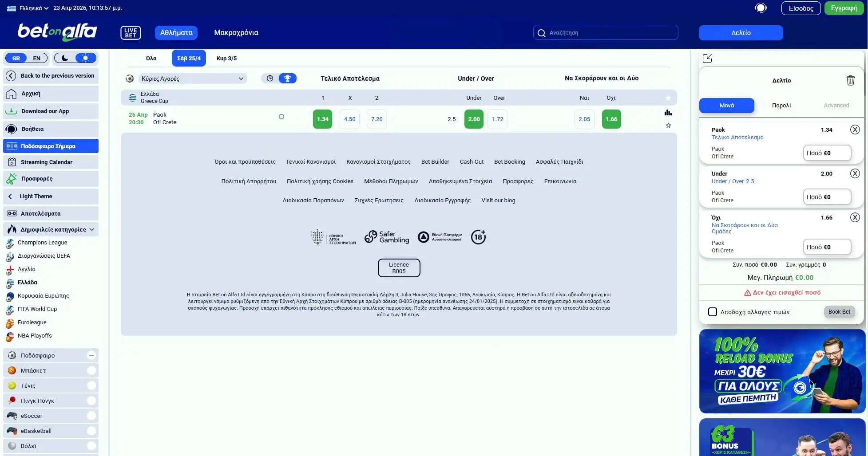The height and width of the screenshot is (456, 868).
Task: Switch betslip to Μονά tab
Action: 727,106
